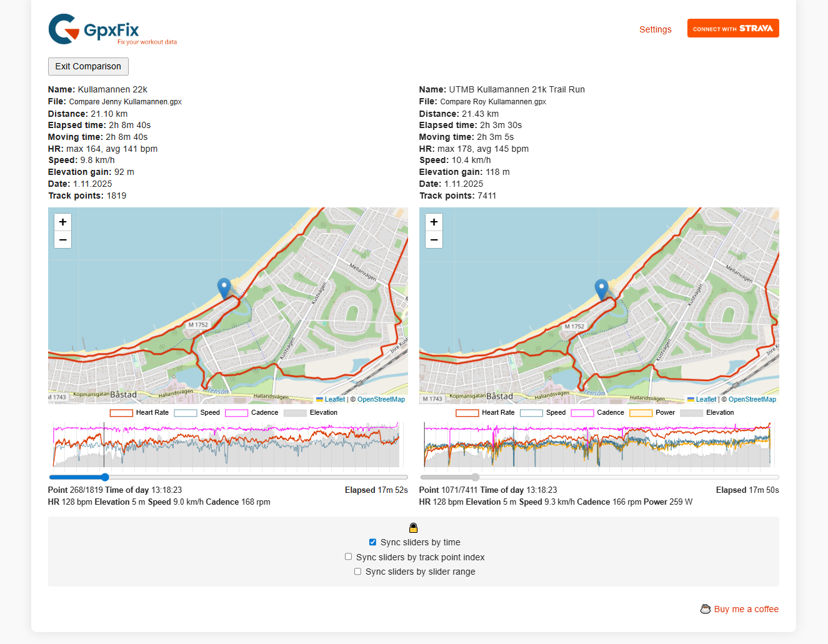Open the OpenStreetMap link on the left map
This screenshot has height=644, width=828.
coord(380,399)
